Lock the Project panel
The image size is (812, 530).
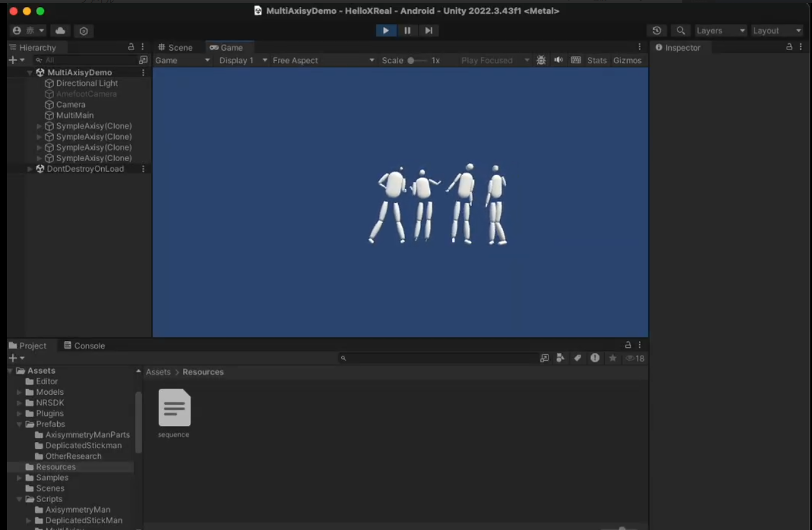point(628,345)
